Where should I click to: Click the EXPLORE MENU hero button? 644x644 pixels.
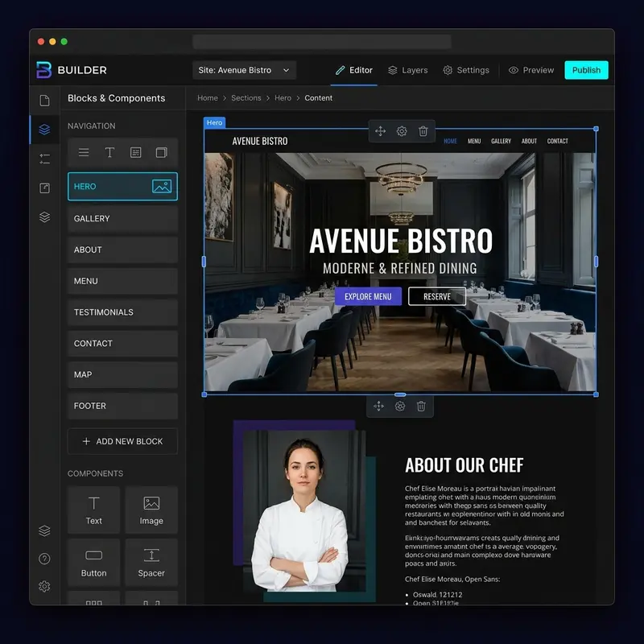pyautogui.click(x=368, y=296)
